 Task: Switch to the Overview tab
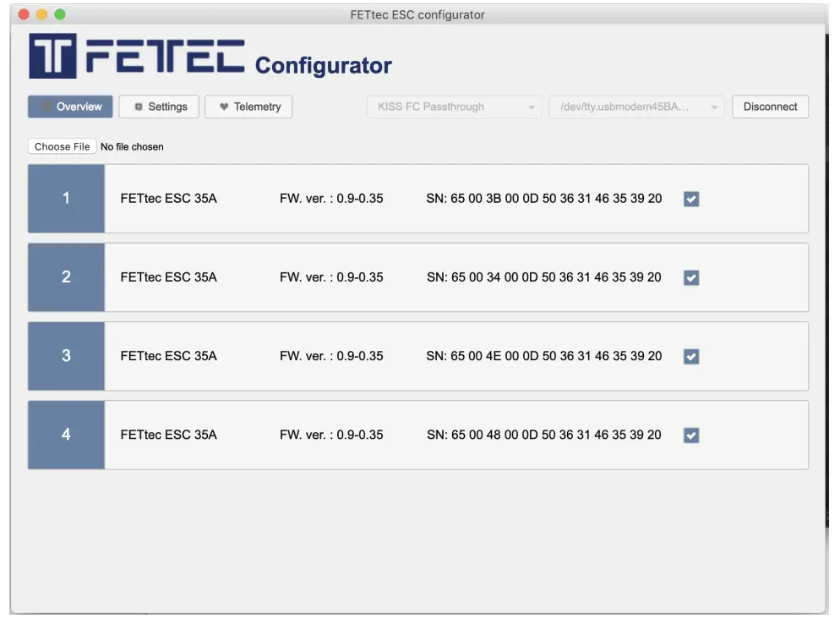point(70,107)
